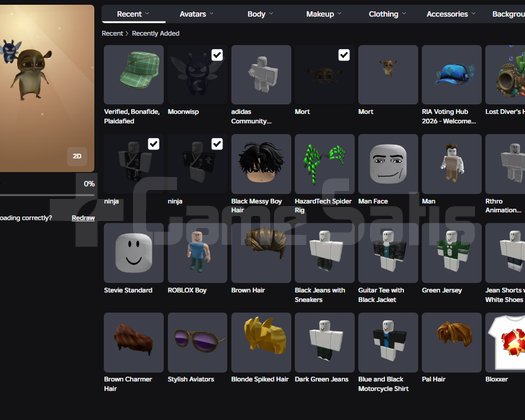This screenshot has width=525, height=420.
Task: Select the Stevie Standard smiley head
Action: click(134, 253)
